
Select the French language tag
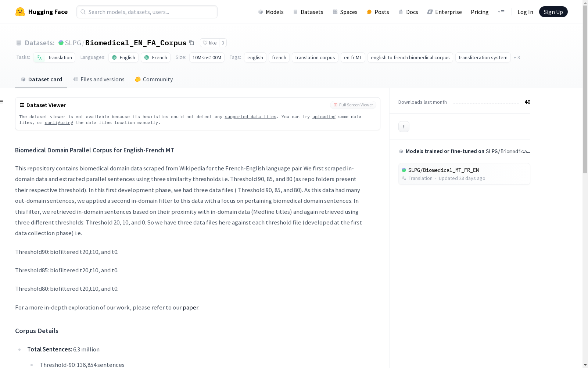(x=156, y=57)
